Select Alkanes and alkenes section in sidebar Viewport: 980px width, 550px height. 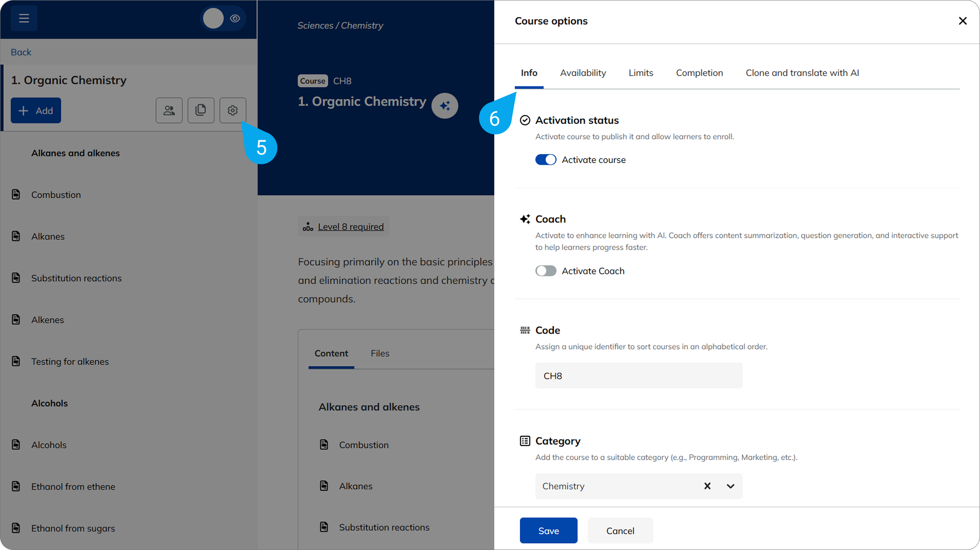click(75, 153)
